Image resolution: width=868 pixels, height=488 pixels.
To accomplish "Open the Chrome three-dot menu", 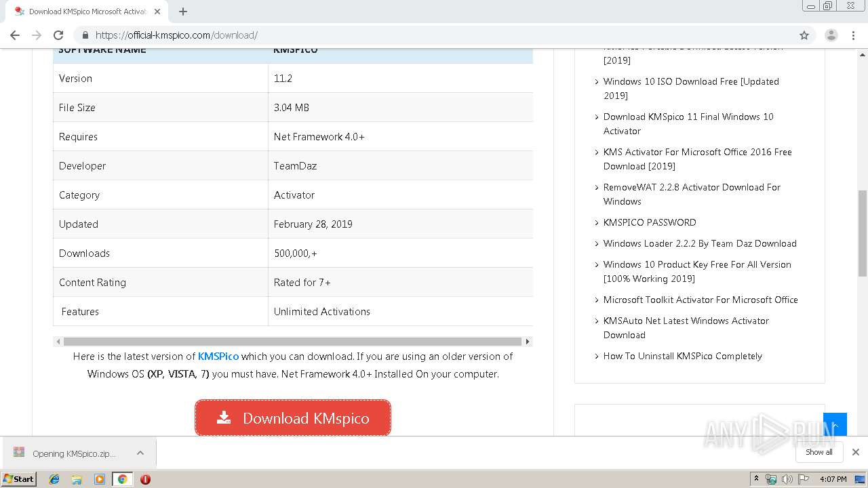I will point(853,35).
